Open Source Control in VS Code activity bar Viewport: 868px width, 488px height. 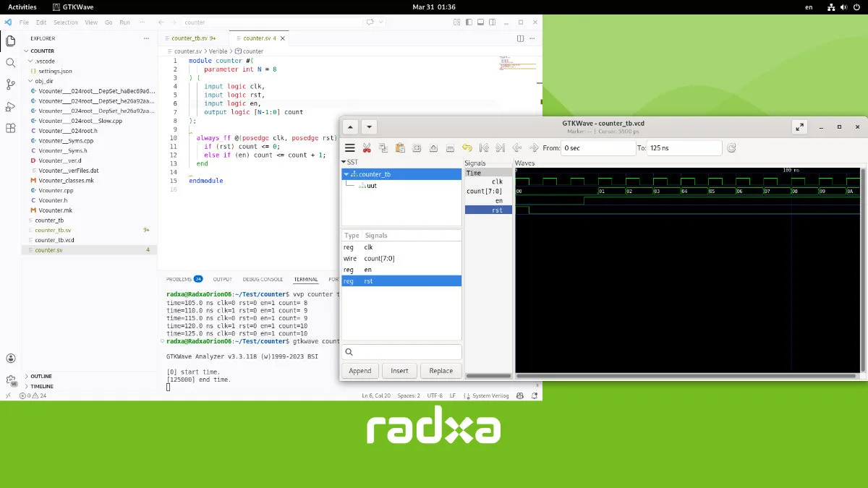point(10,85)
